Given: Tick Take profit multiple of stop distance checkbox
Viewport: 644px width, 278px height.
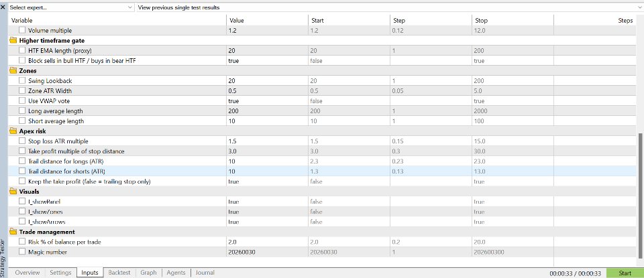Looking at the screenshot, I should (22, 151).
